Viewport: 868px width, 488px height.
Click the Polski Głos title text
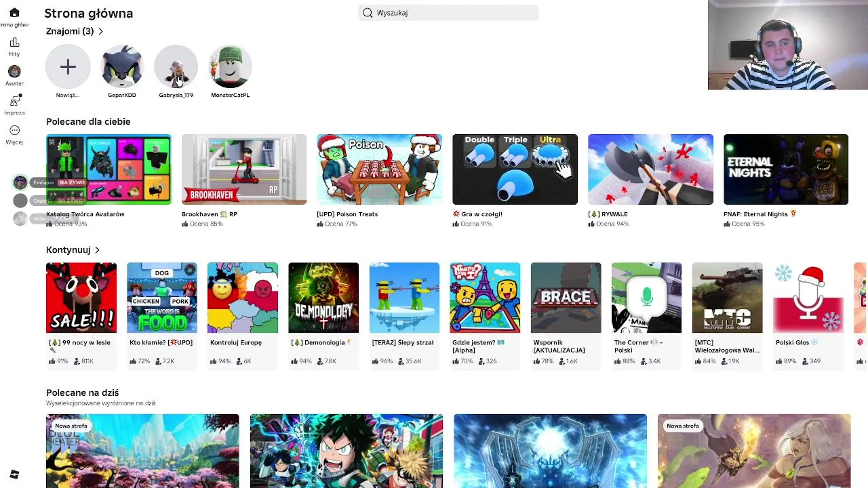click(x=797, y=342)
